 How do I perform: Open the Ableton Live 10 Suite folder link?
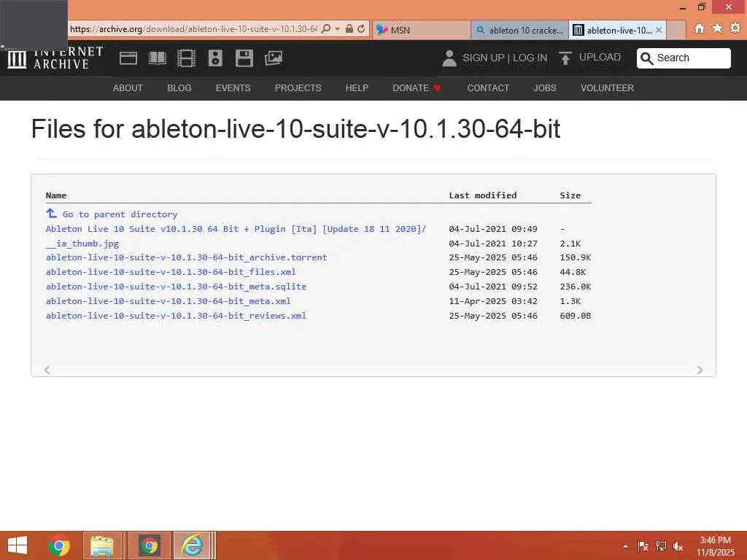click(x=236, y=228)
